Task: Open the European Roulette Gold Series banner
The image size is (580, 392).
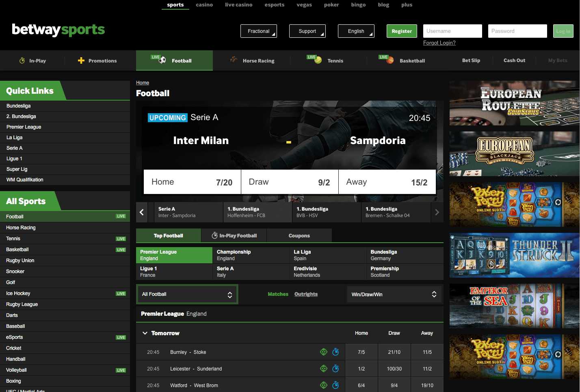Action: [515, 103]
